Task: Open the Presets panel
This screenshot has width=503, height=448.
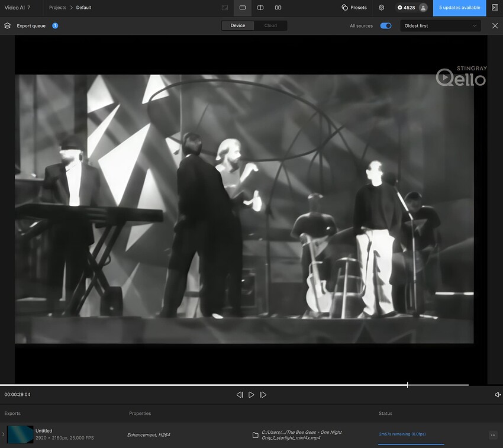Action: pos(354,8)
